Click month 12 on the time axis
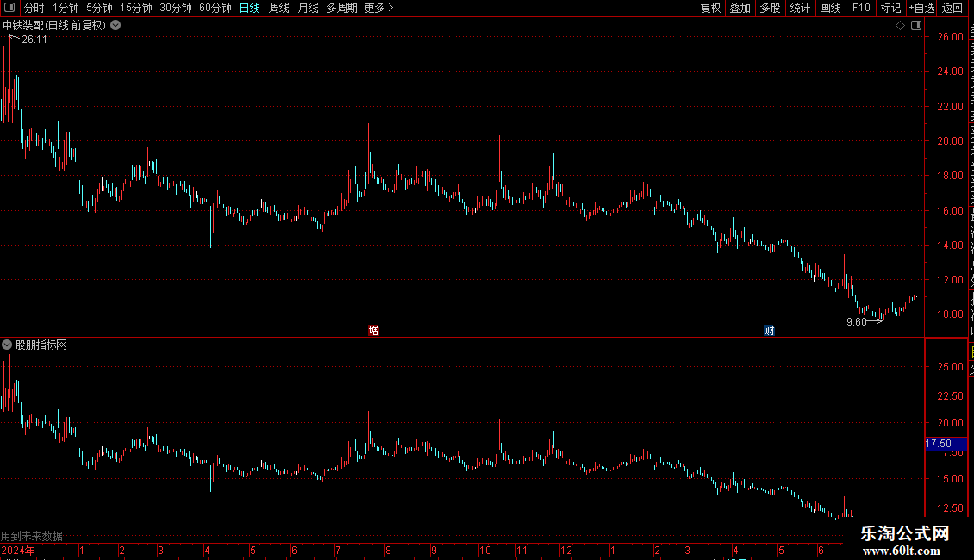 (566, 550)
